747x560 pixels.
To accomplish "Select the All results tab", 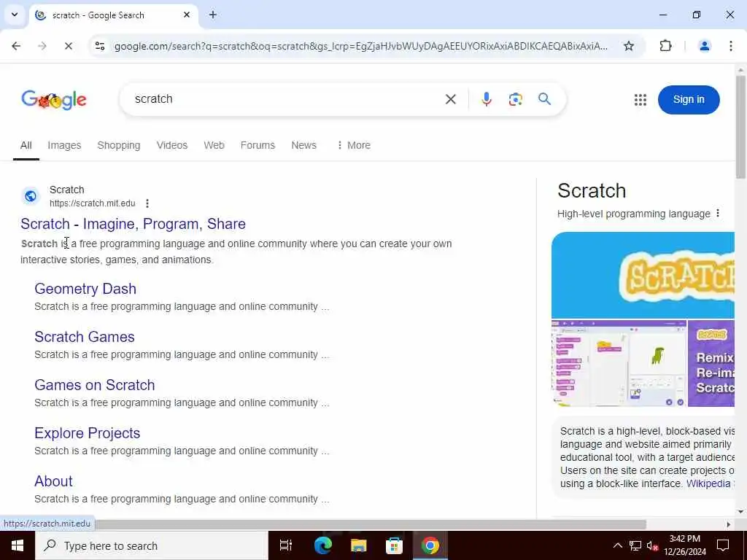I will [26, 145].
